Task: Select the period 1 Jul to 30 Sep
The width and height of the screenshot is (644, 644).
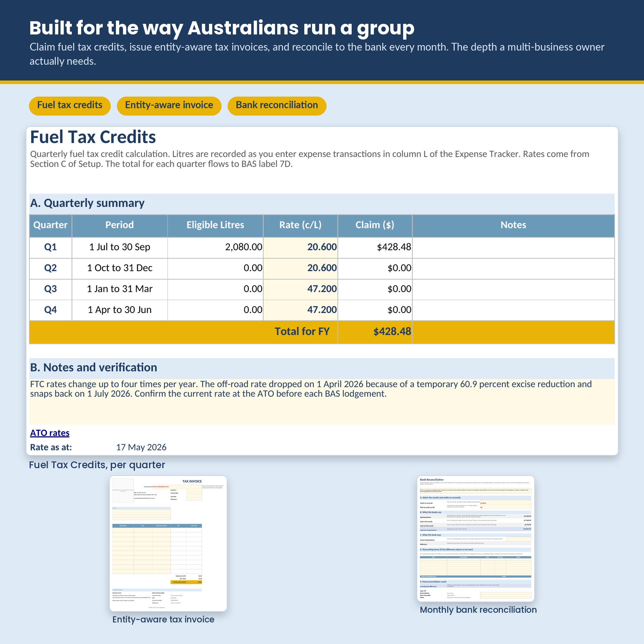Action: coord(119,247)
